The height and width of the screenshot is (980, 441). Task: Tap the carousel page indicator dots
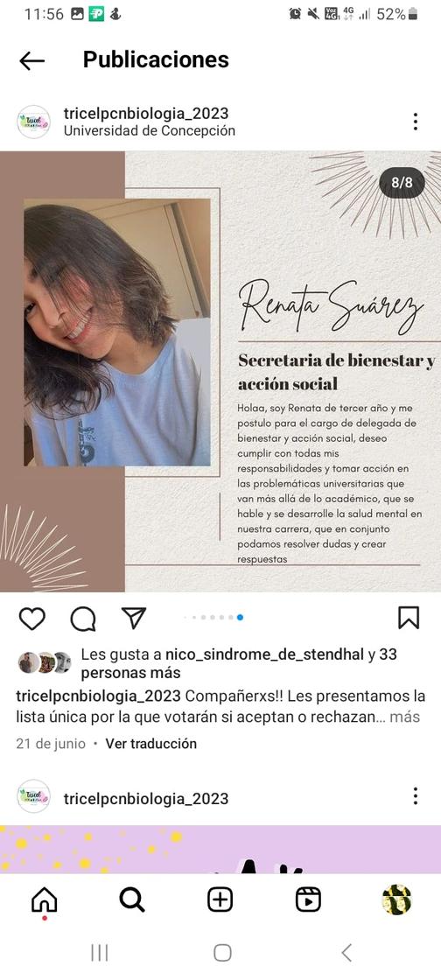pos(213,618)
